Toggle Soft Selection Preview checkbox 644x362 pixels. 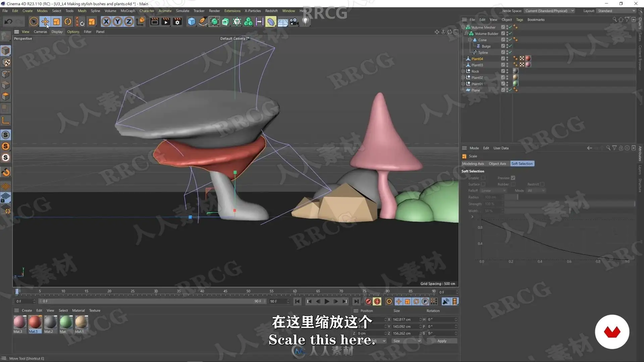(x=513, y=178)
